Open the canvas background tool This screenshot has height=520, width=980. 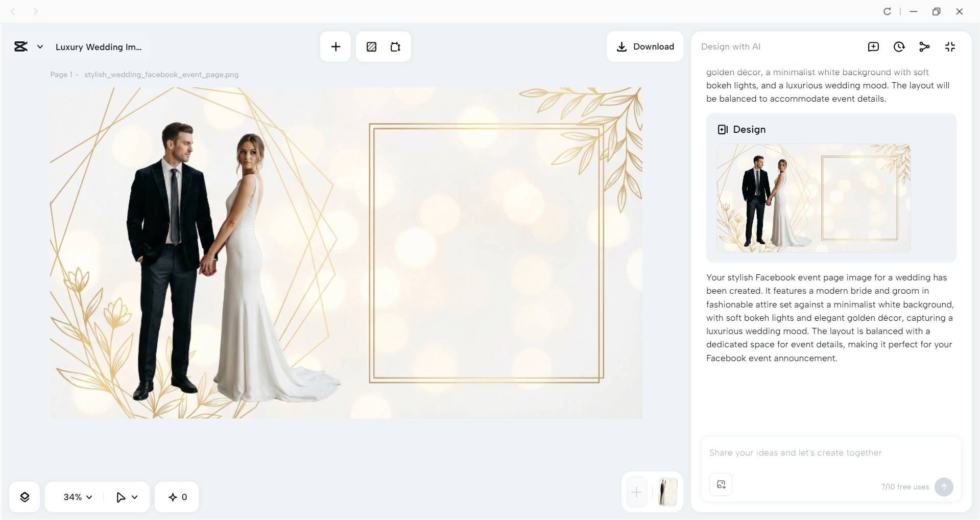[371, 46]
